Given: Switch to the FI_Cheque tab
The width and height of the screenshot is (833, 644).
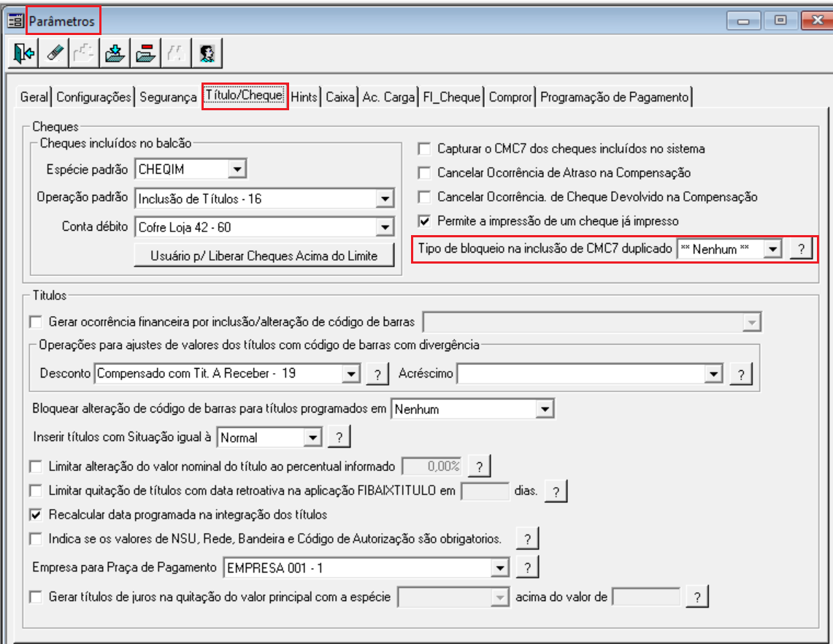Looking at the screenshot, I should click(x=452, y=97).
